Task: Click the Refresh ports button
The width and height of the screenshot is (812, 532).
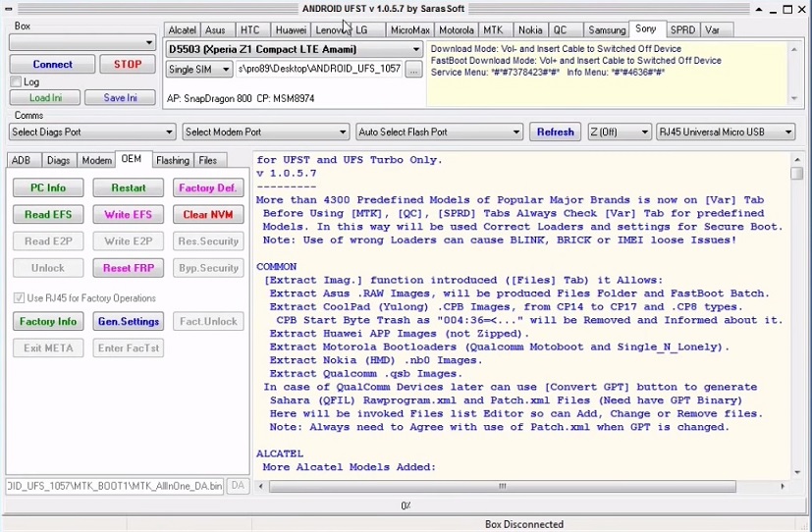Action: click(555, 132)
